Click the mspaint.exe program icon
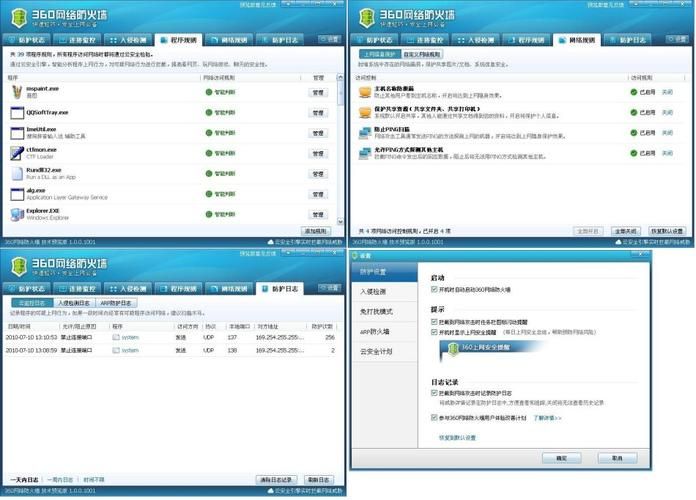 point(17,92)
